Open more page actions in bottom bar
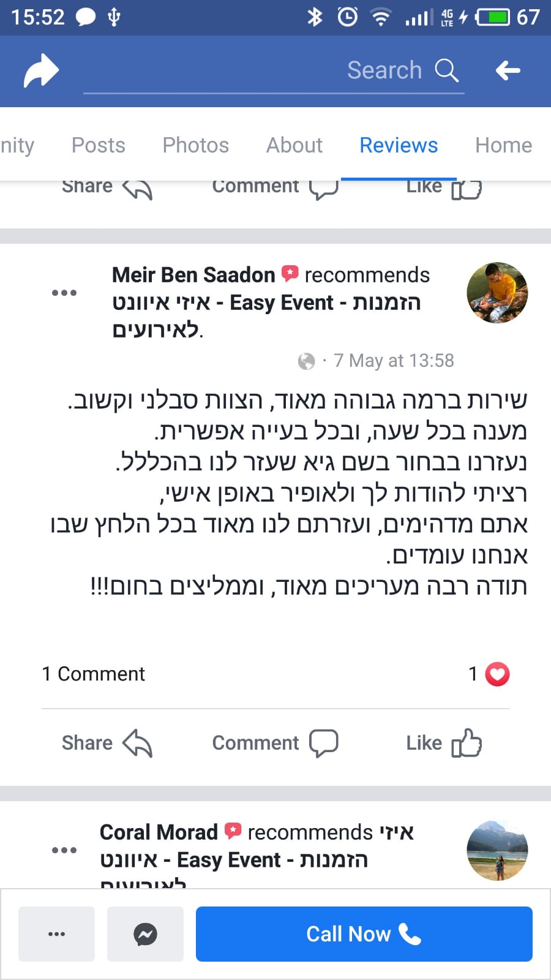The image size is (551, 980). point(56,934)
